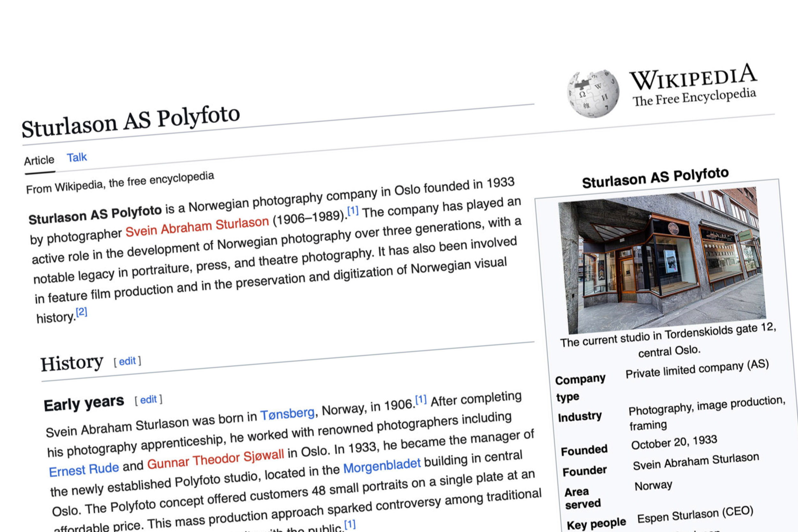Click the 'Key people' infobox label
798x532 pixels.
[x=596, y=524]
